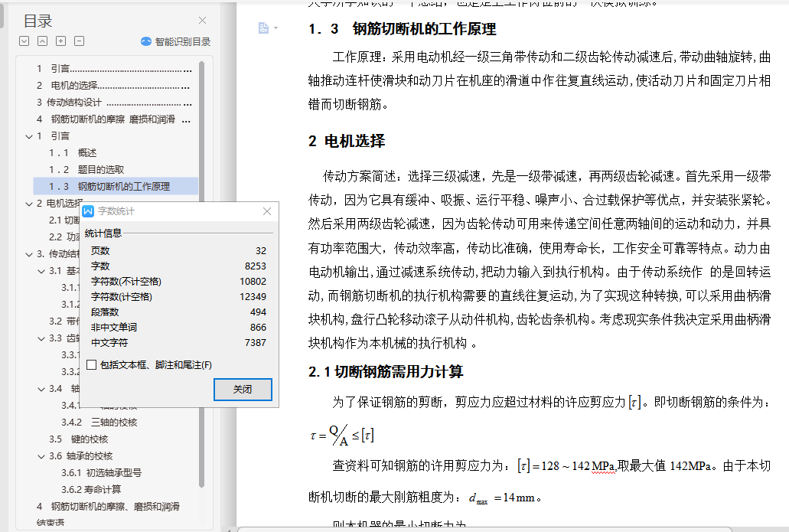This screenshot has height=532, width=789.
Task: Click the 中文字符 7387 row
Action: tap(178, 343)
